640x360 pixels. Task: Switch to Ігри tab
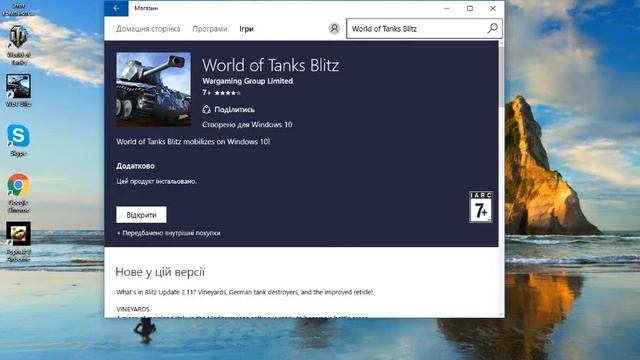[247, 29]
